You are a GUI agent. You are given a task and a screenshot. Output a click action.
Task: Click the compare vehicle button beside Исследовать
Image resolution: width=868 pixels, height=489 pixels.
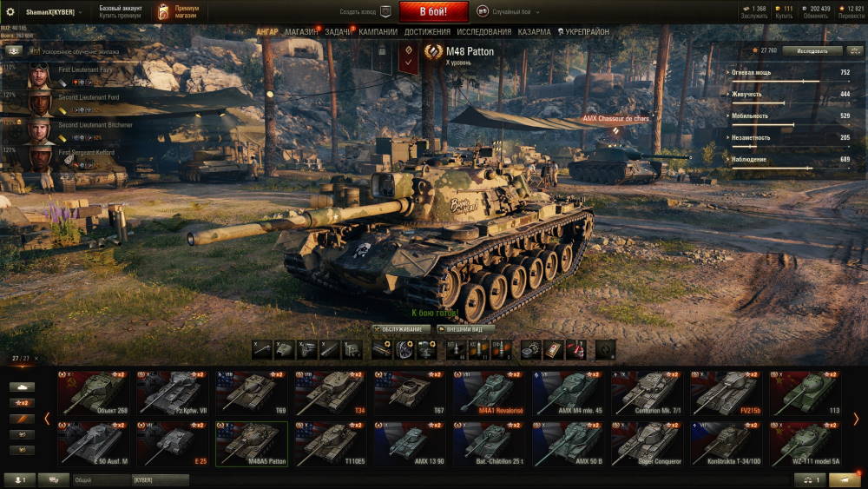point(855,51)
